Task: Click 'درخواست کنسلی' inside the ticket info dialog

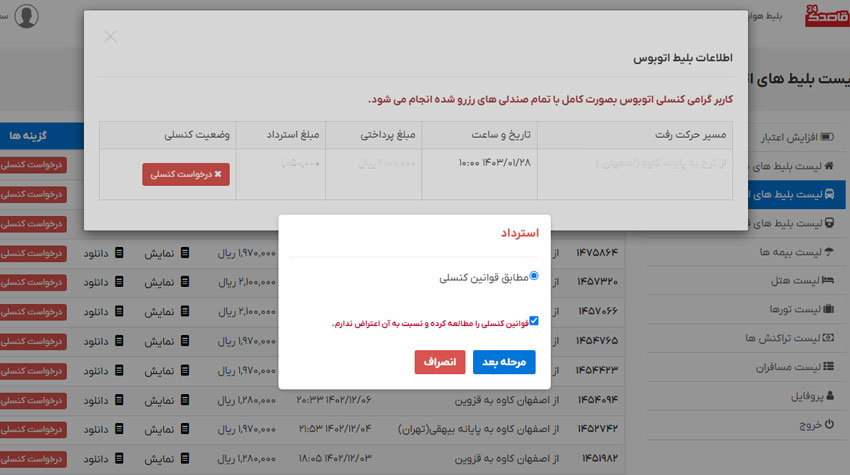Action: click(186, 175)
